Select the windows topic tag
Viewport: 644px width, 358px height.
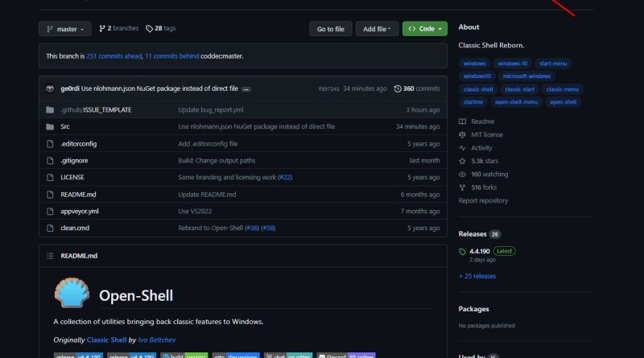click(474, 64)
